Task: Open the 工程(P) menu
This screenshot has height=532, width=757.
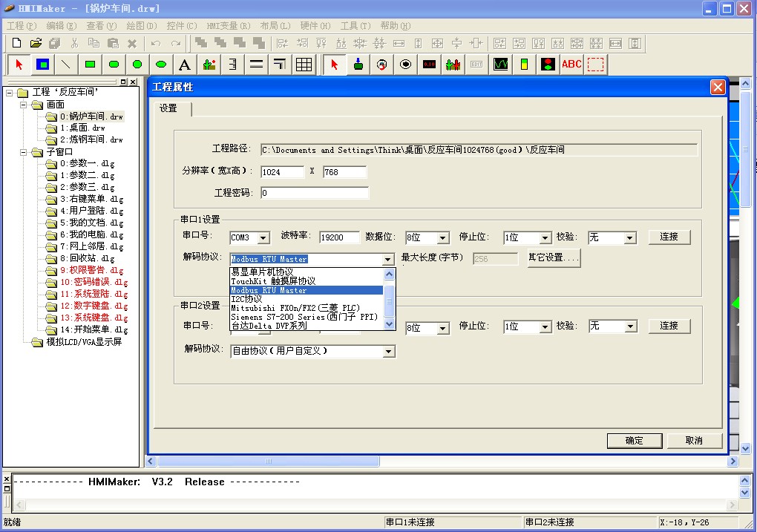Action: [x=22, y=25]
